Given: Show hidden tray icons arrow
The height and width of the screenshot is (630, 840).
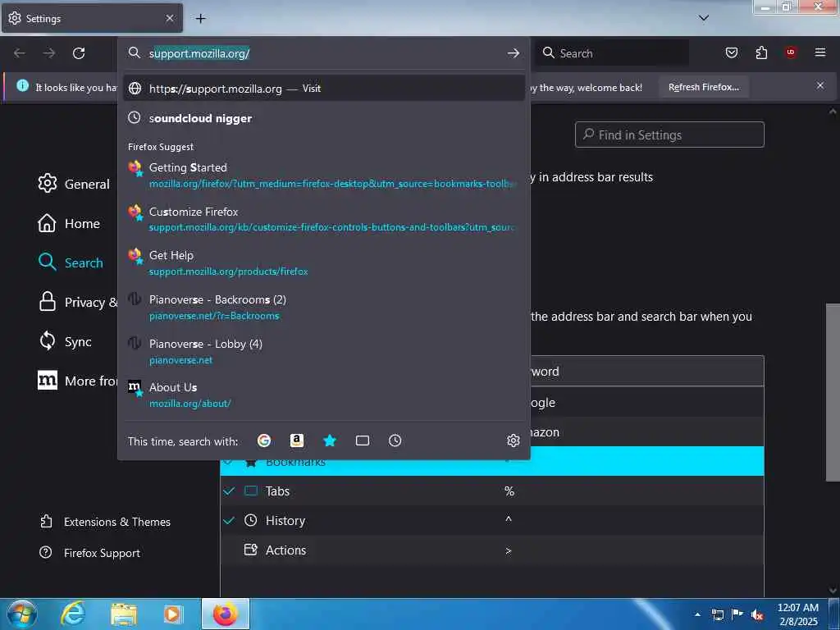Looking at the screenshot, I should click(x=697, y=614).
